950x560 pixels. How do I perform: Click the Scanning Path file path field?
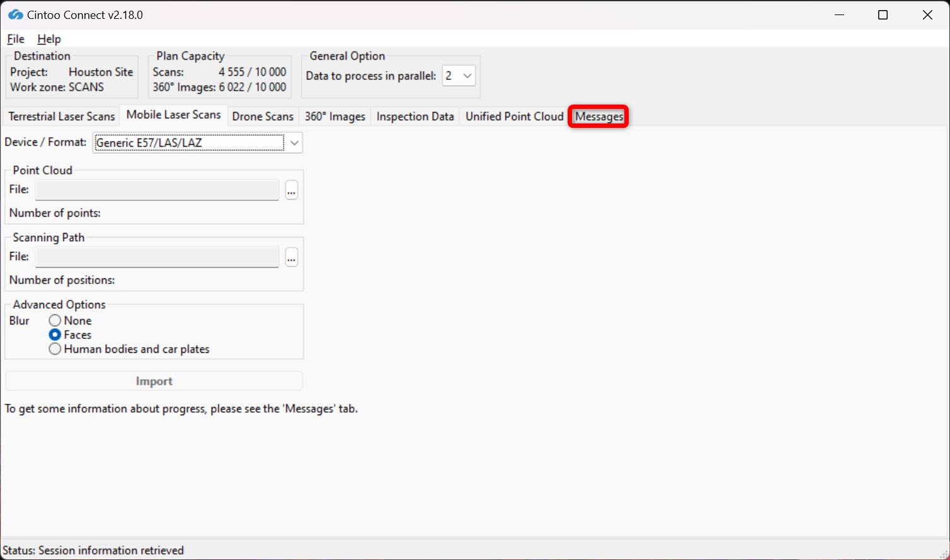(157, 257)
